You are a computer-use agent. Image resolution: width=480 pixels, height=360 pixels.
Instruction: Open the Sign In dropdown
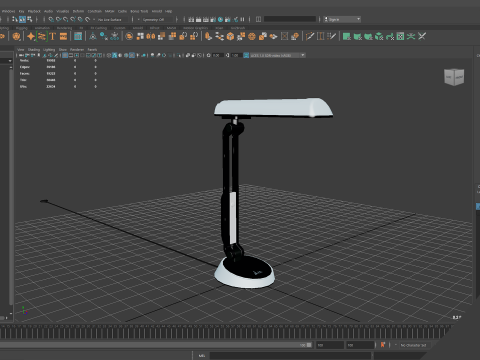click(x=342, y=19)
